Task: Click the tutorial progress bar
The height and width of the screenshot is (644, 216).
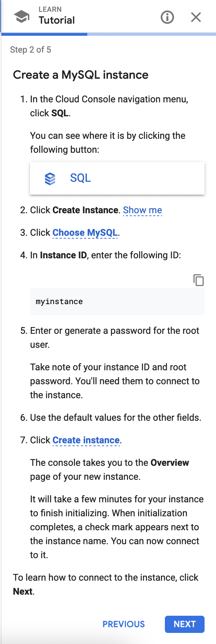Action: [x=108, y=34]
